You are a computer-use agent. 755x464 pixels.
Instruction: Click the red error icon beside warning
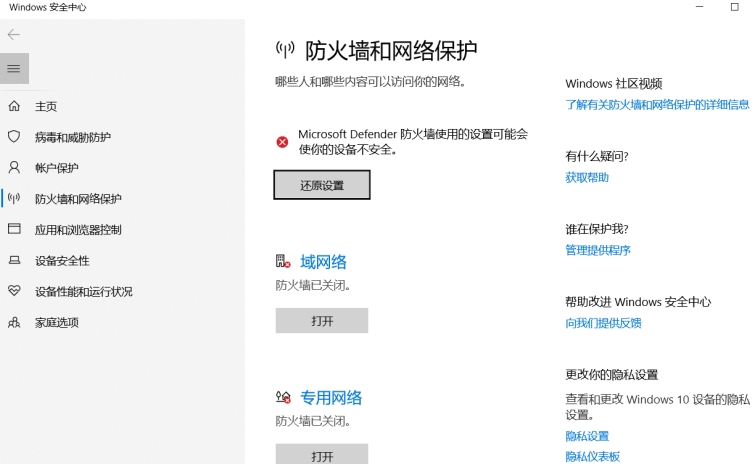tap(282, 142)
